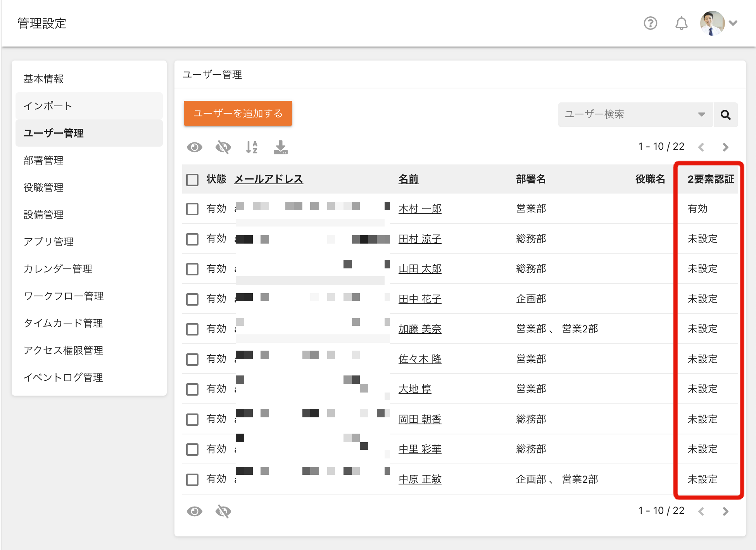This screenshot has height=550, width=756.
Task: Tick the checkbox for 岡田 朝香
Action: [x=192, y=419]
